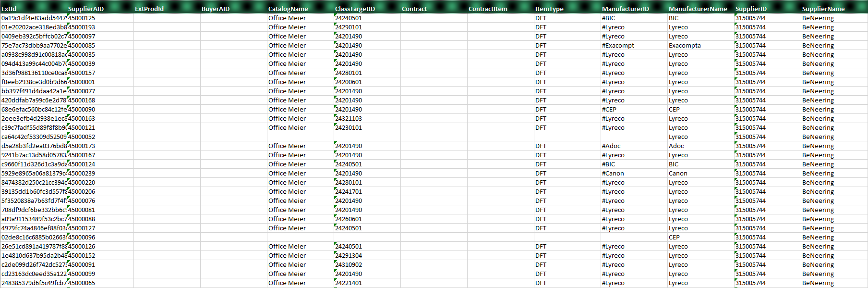Click SupplierAID cell 45000065
The image size is (868, 288).
coord(82,283)
